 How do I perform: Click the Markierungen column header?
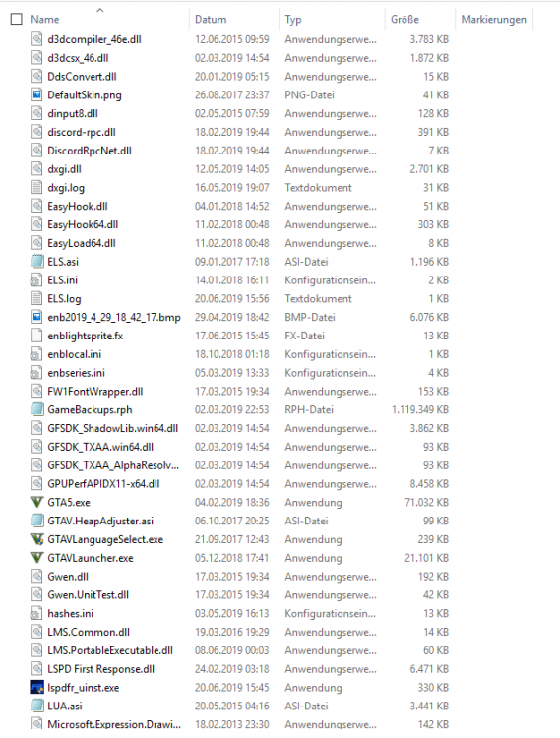(x=494, y=20)
